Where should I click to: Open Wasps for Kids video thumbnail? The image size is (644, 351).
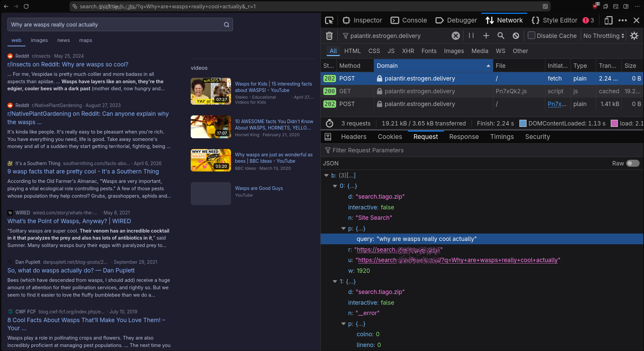click(x=211, y=91)
